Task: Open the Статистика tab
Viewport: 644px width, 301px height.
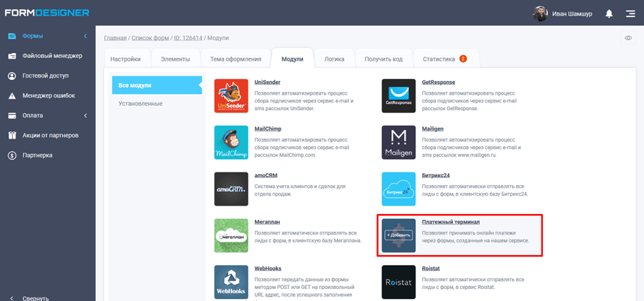Action: click(x=439, y=59)
